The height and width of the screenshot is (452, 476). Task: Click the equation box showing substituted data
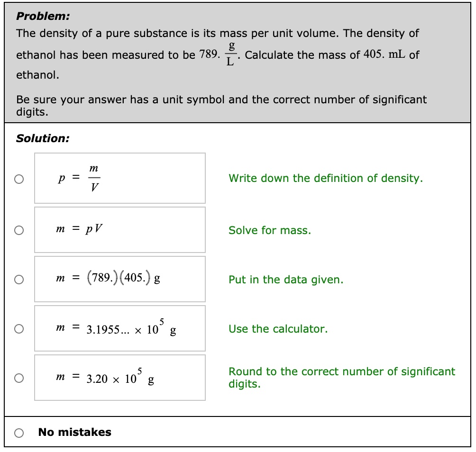(x=119, y=279)
